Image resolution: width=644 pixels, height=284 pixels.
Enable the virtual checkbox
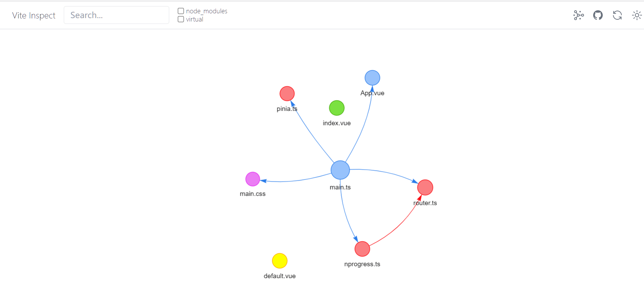point(181,19)
